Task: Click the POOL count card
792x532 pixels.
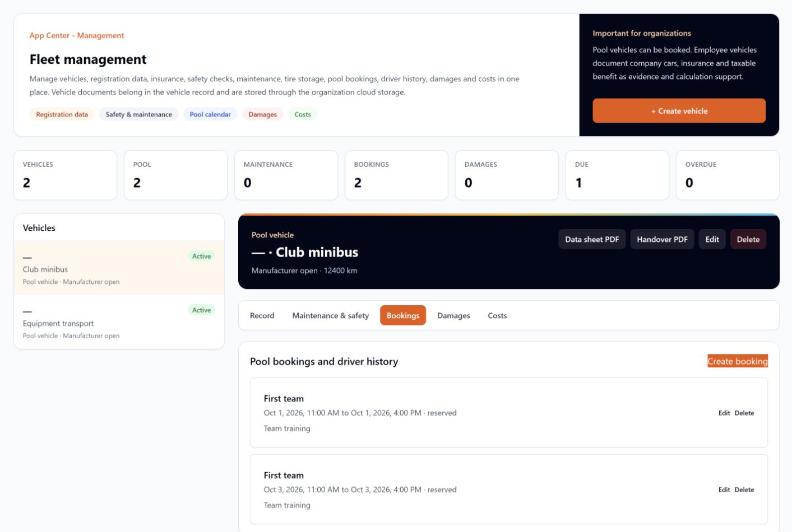Action: [175, 175]
